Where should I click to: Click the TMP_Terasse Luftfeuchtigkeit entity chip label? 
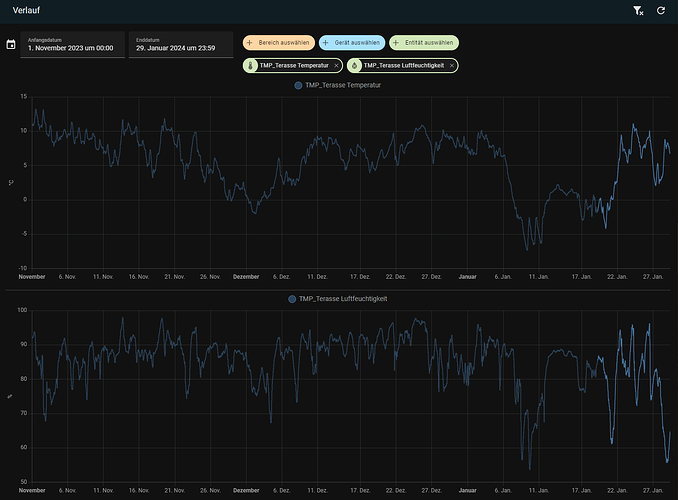404,65
